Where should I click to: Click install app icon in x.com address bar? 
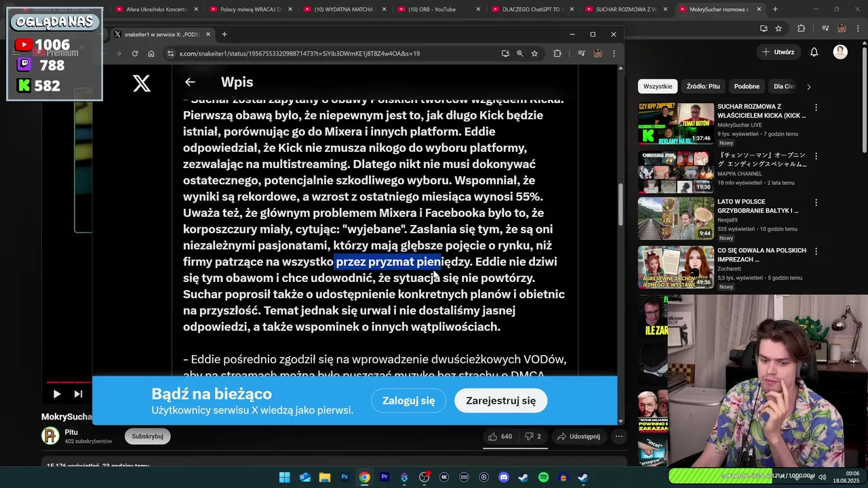(x=505, y=54)
